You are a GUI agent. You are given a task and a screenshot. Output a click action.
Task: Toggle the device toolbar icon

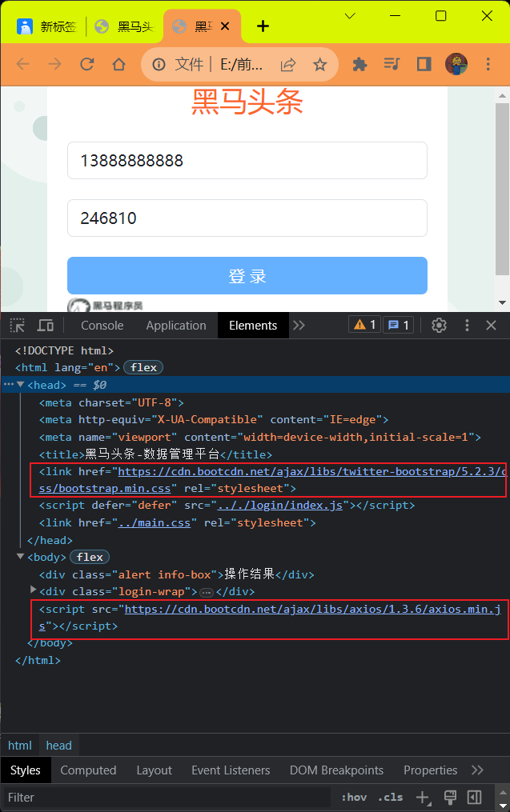click(46, 326)
